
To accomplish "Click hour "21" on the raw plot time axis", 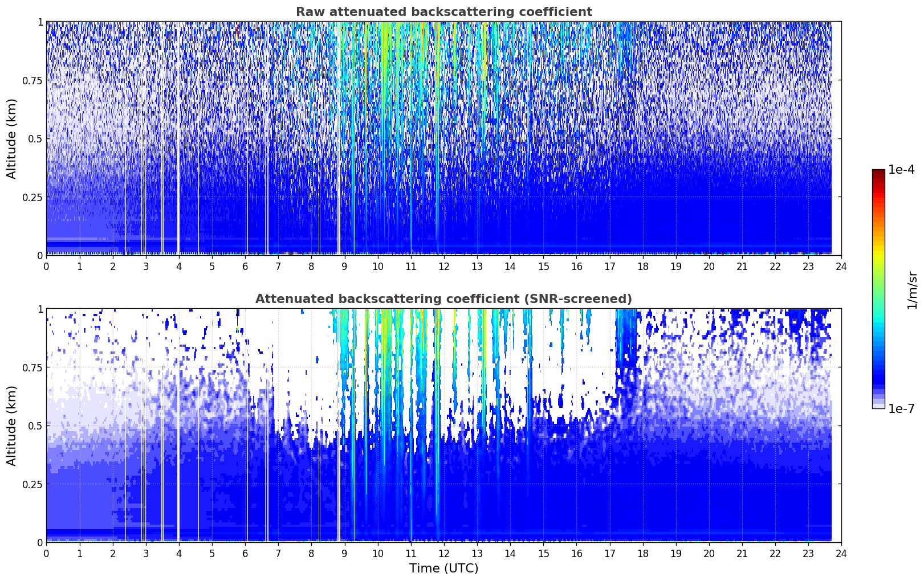I will [742, 266].
